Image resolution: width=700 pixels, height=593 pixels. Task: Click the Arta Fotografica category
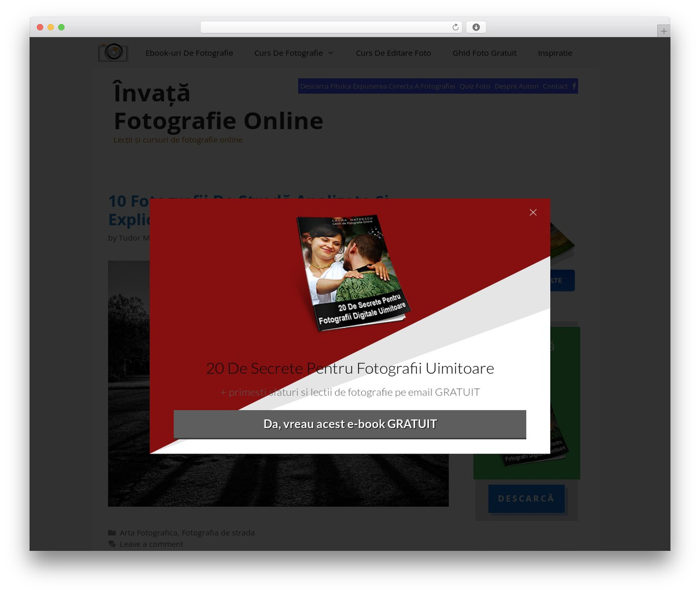click(148, 533)
